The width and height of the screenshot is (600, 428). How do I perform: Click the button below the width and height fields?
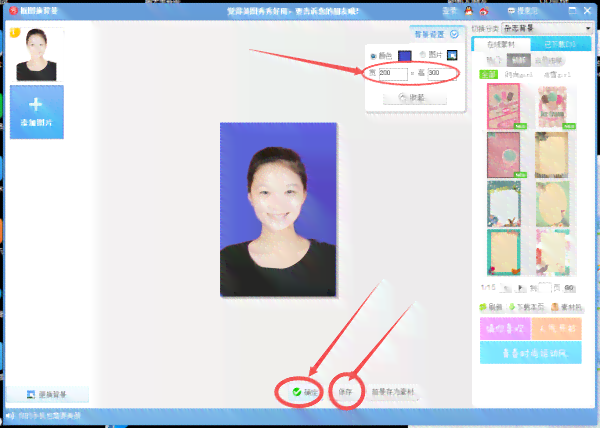[x=415, y=98]
